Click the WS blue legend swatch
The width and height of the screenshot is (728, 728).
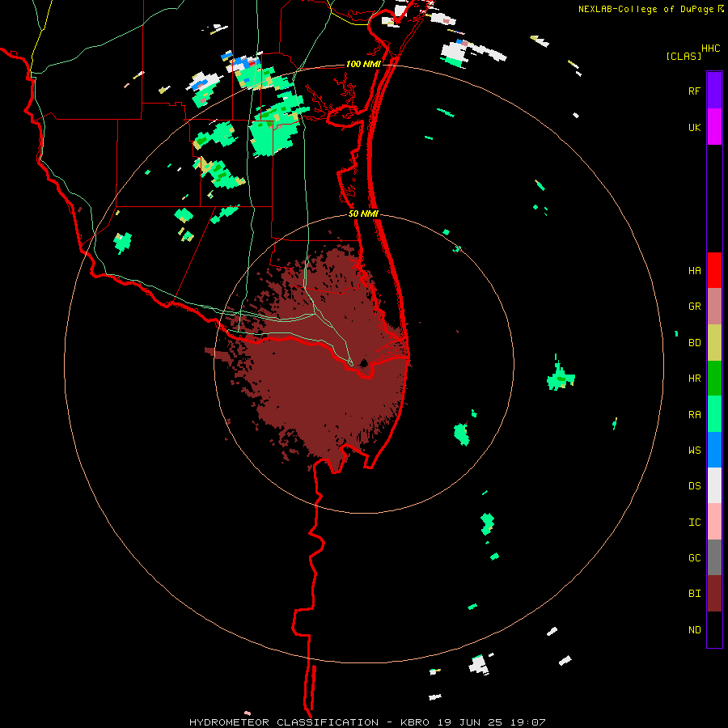pyautogui.click(x=714, y=450)
